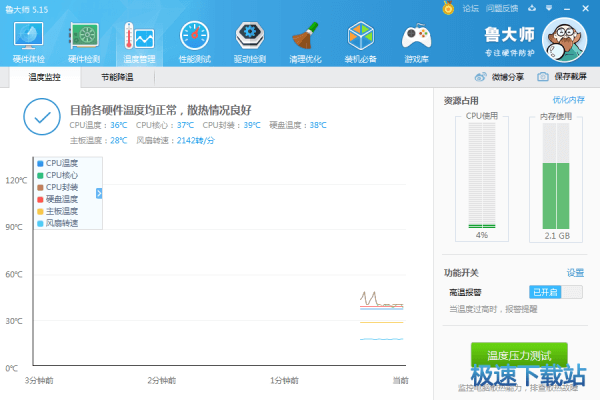Click 风扇转速 2142转/分 reading
Image resolution: width=600 pixels, height=400 pixels.
click(x=176, y=140)
